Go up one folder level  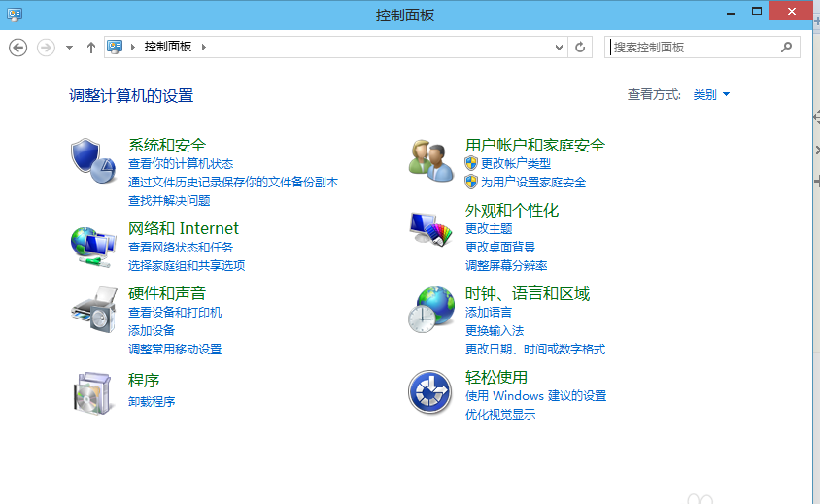91,48
